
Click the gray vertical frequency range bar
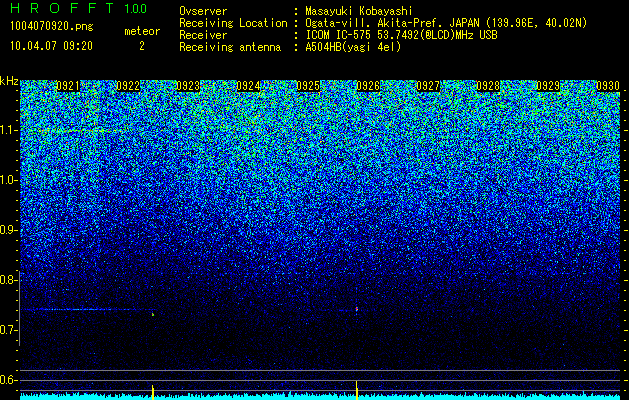[19, 309]
